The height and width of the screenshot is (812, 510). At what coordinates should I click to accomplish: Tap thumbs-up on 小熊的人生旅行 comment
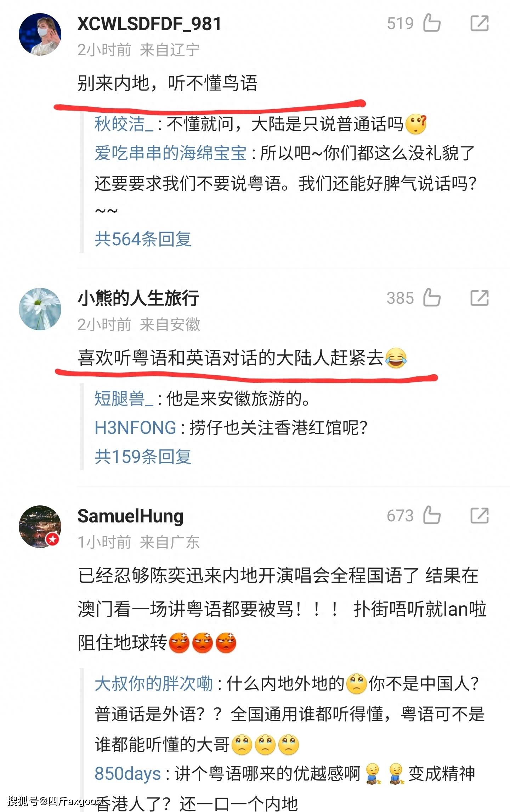click(432, 297)
